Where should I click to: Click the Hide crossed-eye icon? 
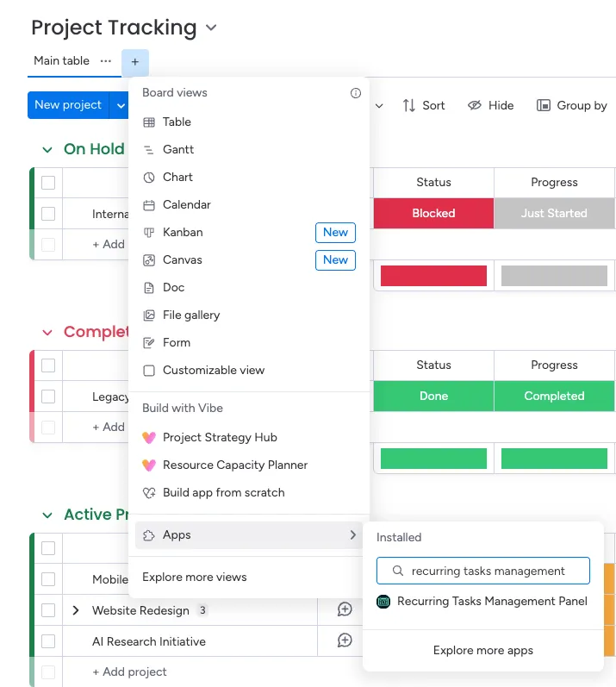coord(475,105)
